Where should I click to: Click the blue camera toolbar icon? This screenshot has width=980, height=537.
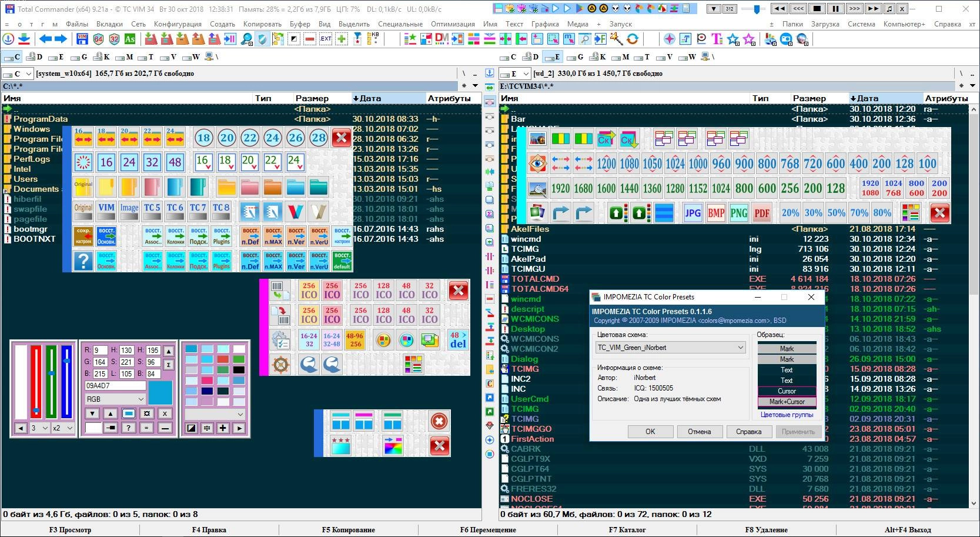[x=786, y=39]
